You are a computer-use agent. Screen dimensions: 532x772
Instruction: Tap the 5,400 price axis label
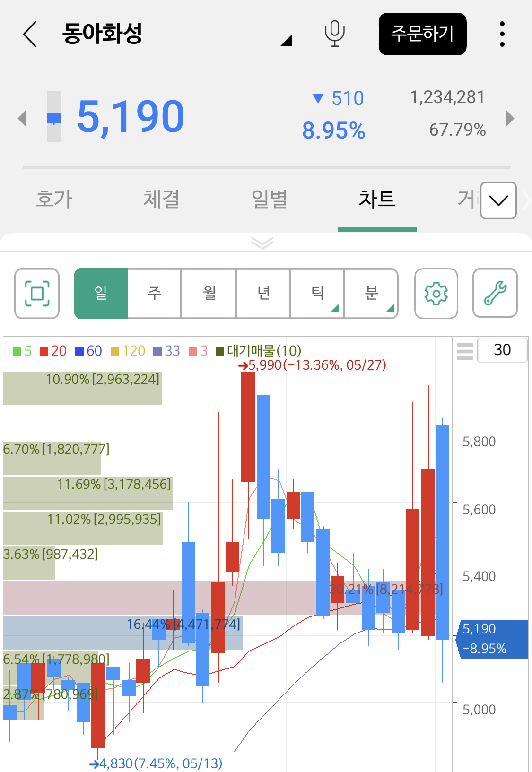479,576
